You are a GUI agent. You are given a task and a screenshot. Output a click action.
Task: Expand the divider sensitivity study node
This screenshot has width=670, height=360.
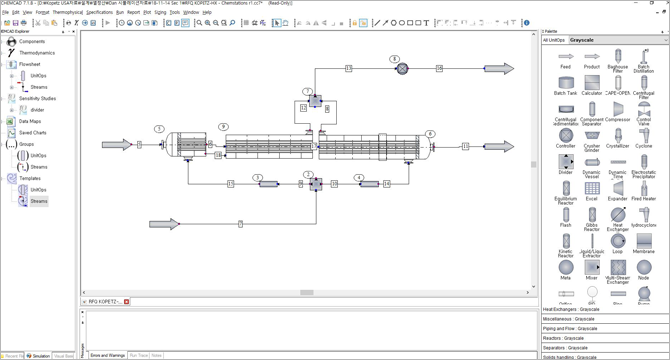tap(12, 110)
